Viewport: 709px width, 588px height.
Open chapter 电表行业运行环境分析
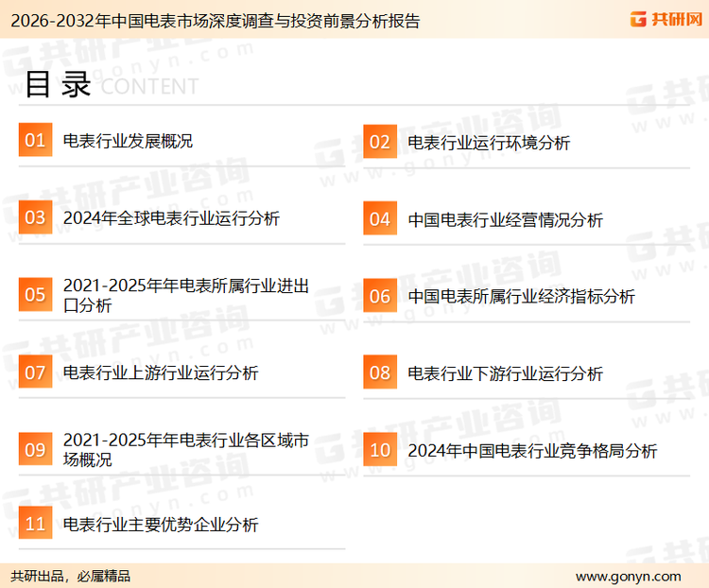[489, 143]
